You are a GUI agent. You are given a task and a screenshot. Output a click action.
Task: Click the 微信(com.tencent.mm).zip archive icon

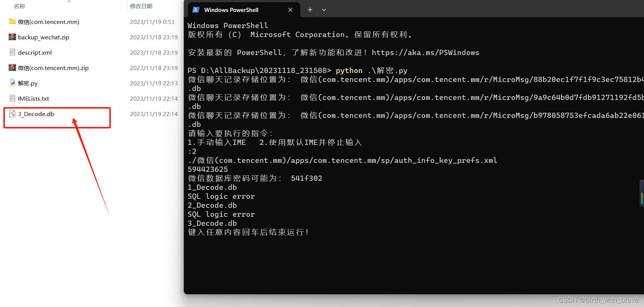tap(12, 68)
